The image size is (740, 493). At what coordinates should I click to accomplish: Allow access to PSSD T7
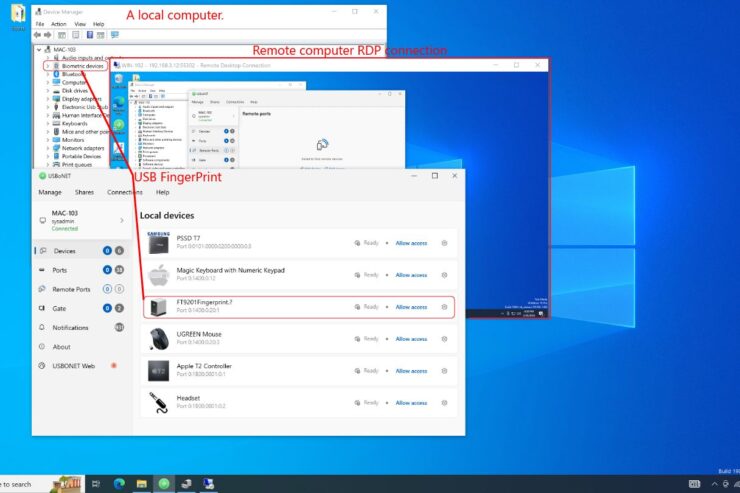pos(411,243)
